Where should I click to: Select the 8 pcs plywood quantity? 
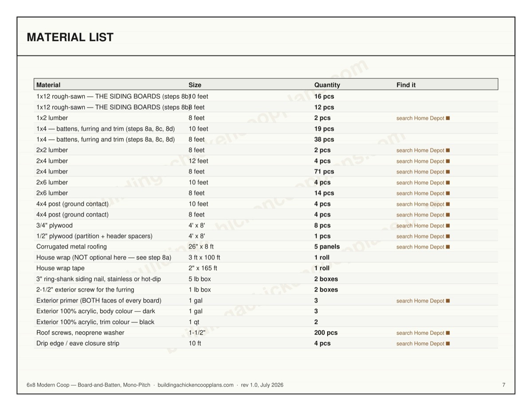point(322,225)
